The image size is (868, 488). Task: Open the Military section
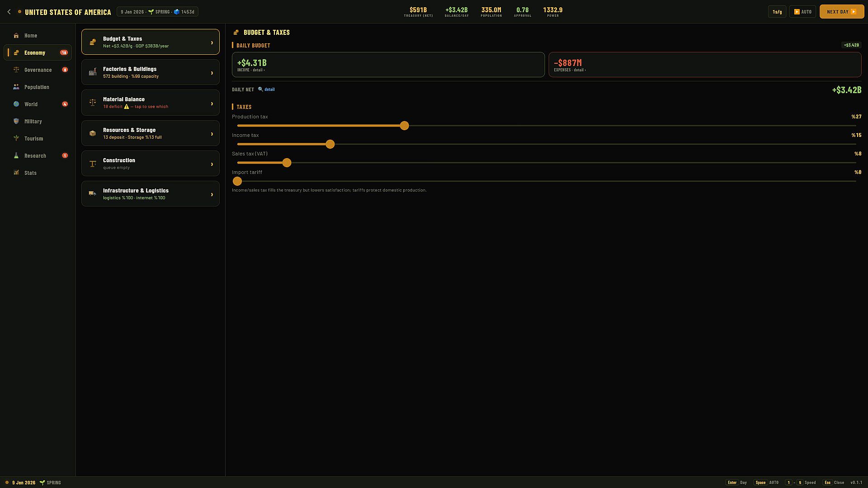(38, 122)
